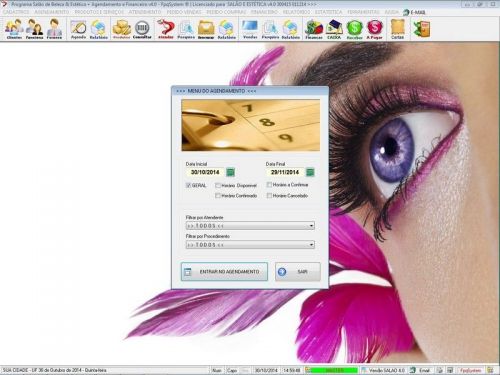
Task: Click the exit door icon in toolbar
Action: 422,29
